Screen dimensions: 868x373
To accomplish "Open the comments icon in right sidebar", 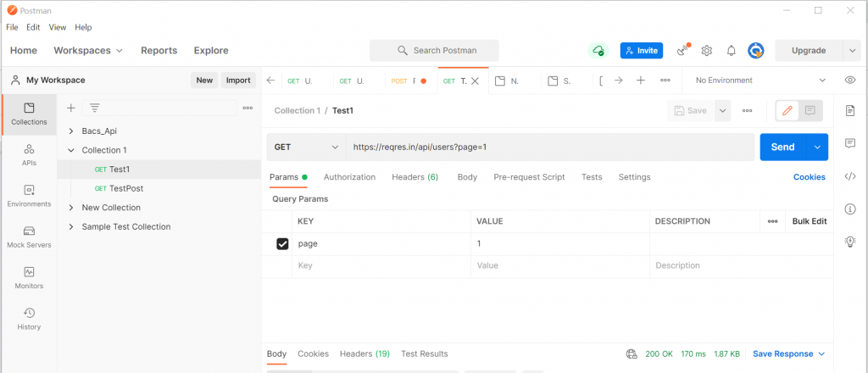I will [x=850, y=143].
